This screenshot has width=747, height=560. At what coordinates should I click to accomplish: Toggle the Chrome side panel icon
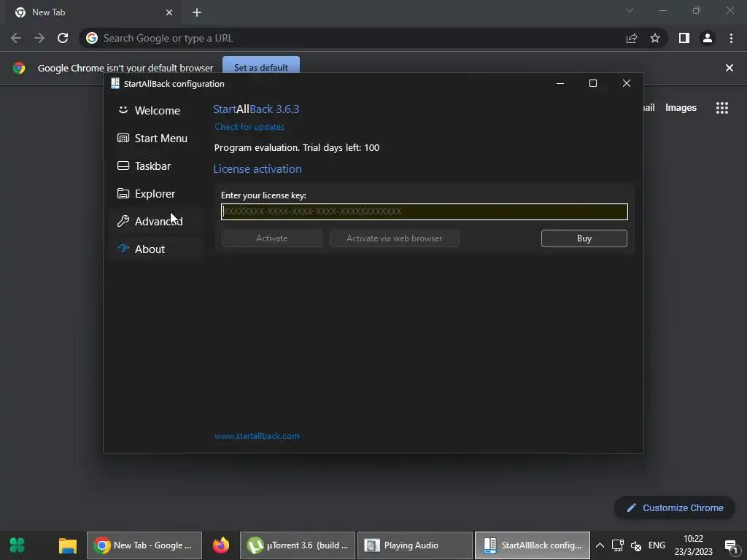(x=684, y=38)
